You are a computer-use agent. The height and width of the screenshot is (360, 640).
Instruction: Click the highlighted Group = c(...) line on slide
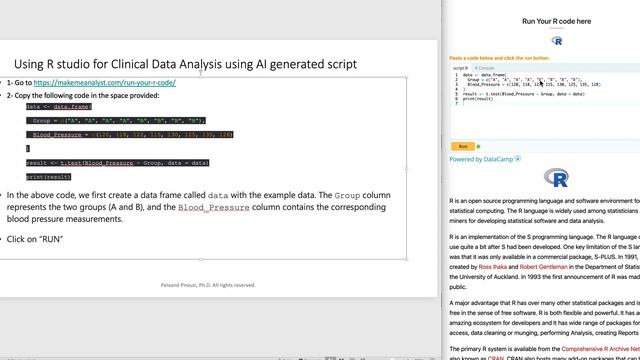coord(116,120)
